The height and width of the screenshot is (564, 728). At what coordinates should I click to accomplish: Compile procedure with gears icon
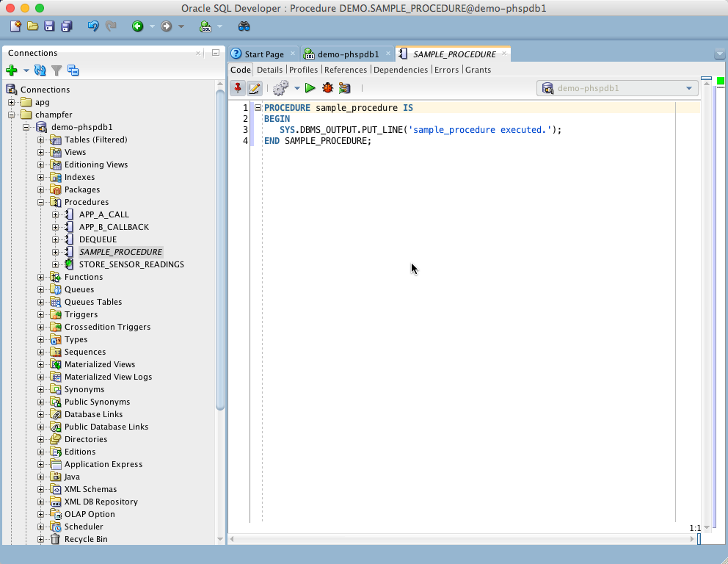click(x=280, y=88)
